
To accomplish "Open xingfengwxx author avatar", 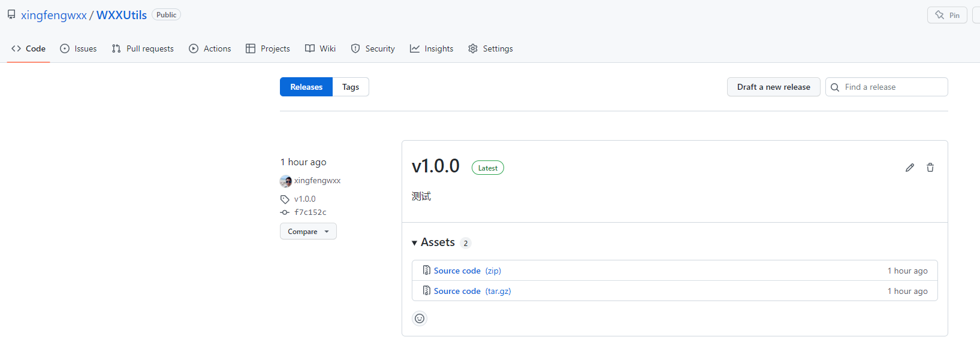I will pyautogui.click(x=286, y=181).
